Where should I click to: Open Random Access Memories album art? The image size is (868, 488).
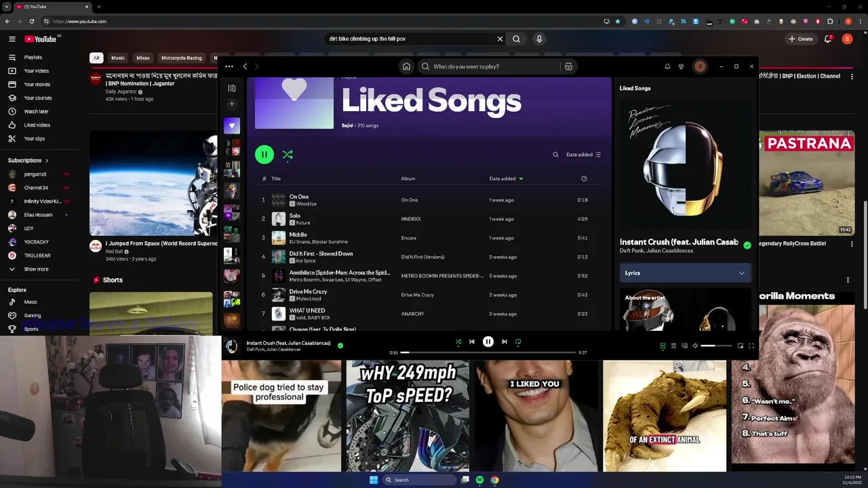tap(685, 165)
